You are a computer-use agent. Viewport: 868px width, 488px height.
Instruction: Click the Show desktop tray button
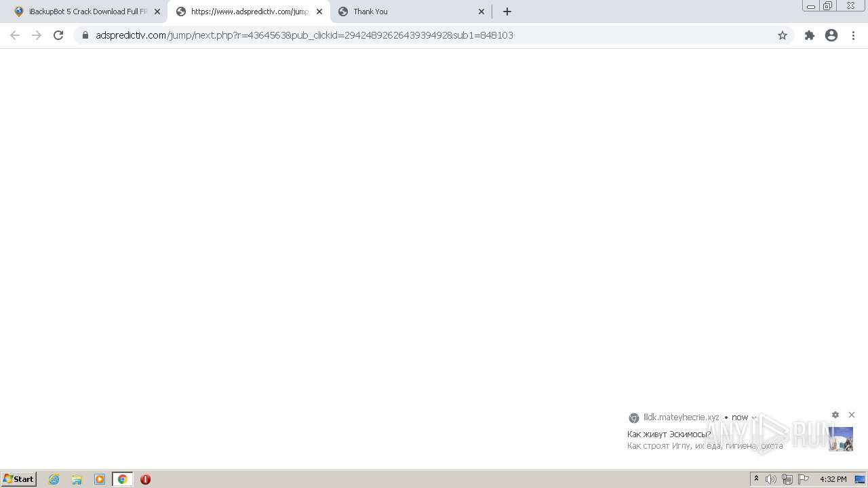point(860,479)
